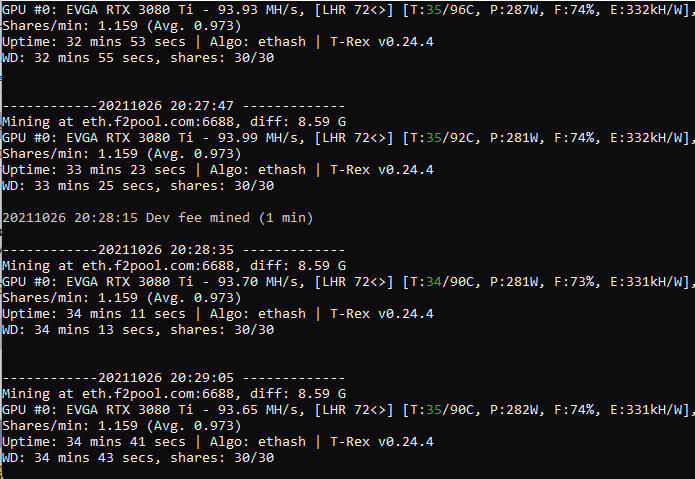Click the P:282W power reading
This screenshot has width=695, height=479.
tap(516, 410)
